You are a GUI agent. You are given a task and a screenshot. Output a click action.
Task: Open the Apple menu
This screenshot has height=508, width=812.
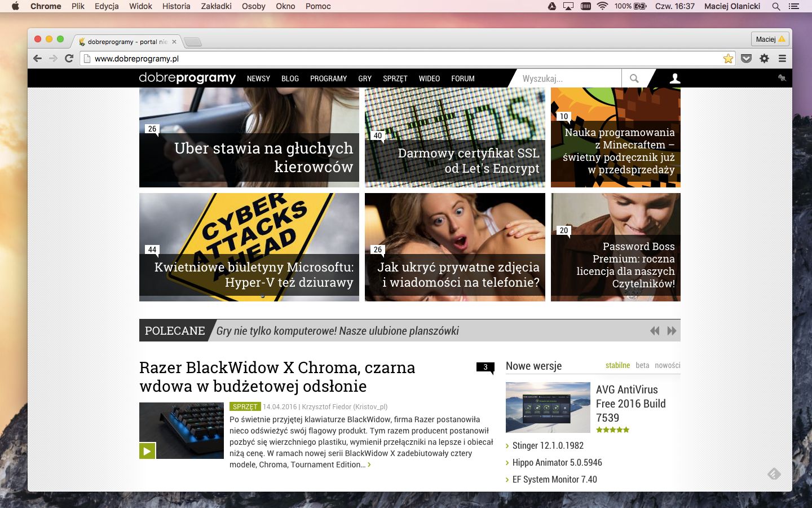click(x=15, y=6)
